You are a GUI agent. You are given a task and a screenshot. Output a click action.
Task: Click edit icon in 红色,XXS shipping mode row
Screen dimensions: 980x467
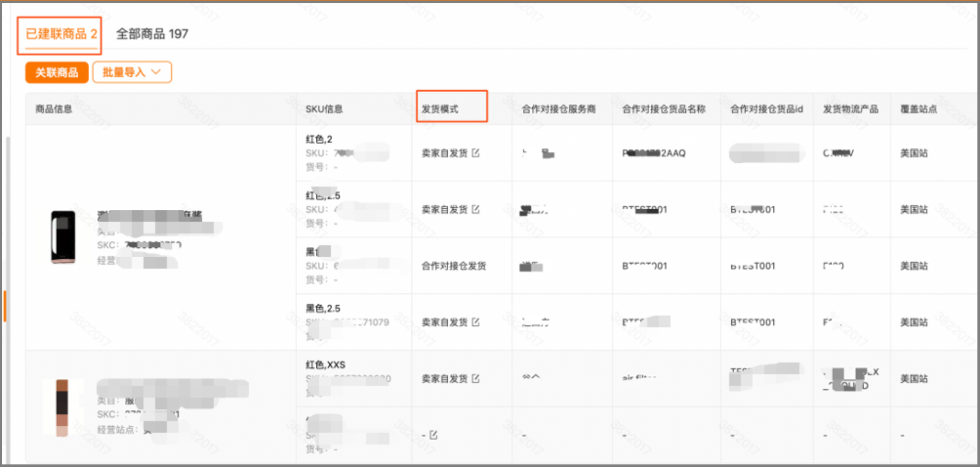click(x=476, y=379)
